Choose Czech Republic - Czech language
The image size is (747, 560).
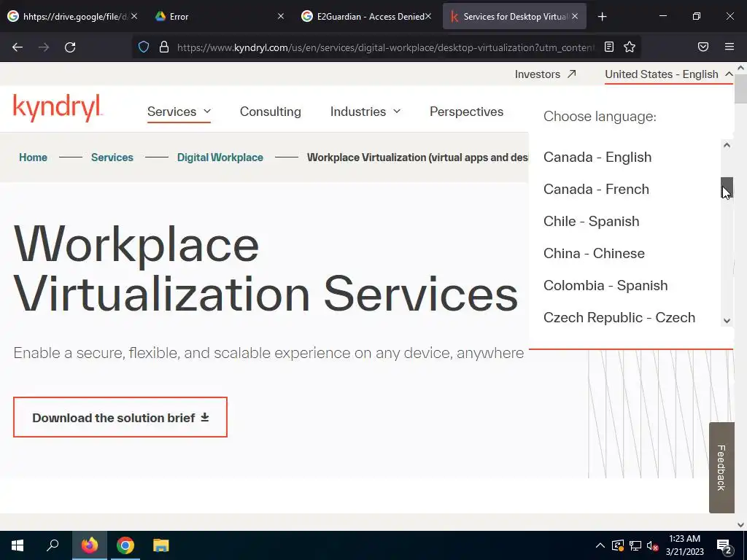[x=619, y=318]
